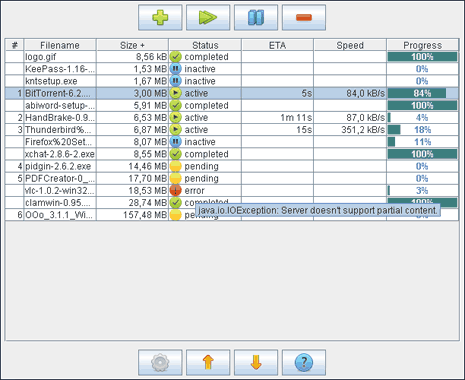Select the clamwin-0.95 filename
465x380 pixels.
pyautogui.click(x=58, y=203)
